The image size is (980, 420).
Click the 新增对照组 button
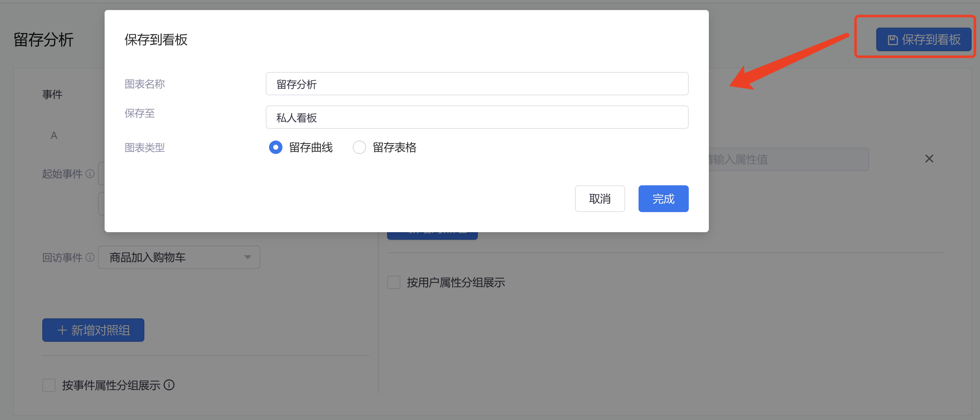(93, 330)
